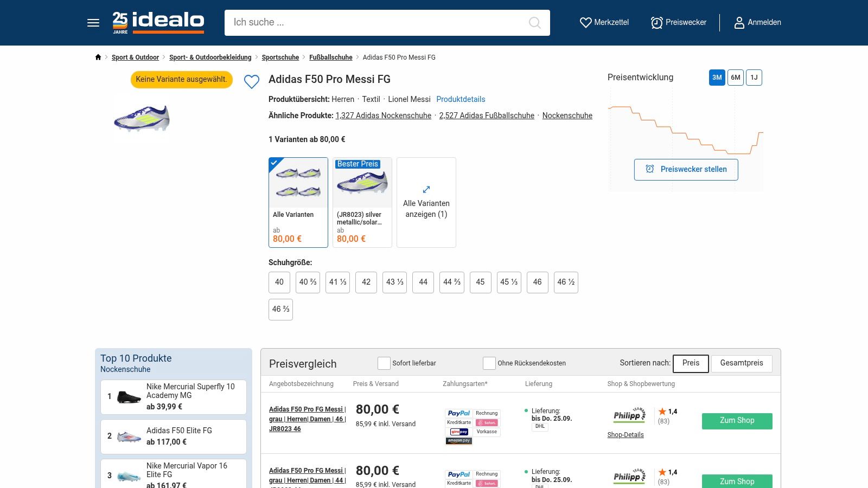Open the hamburger menu icon
This screenshot has width=868, height=488.
[93, 23]
